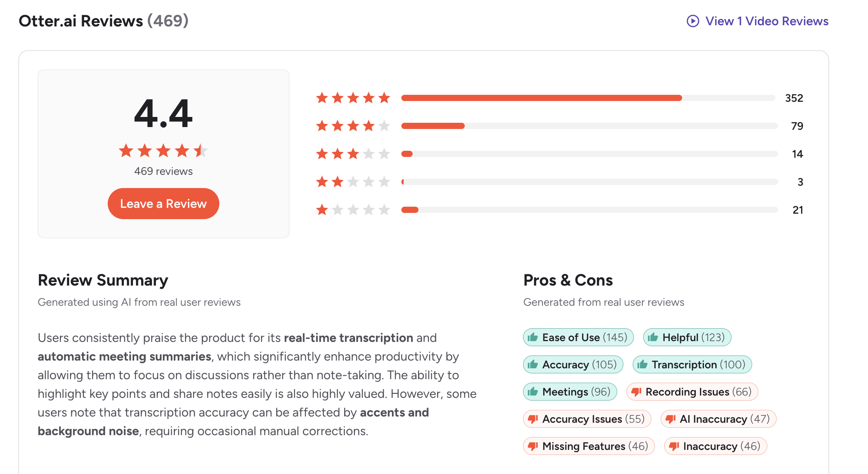Click the thumbs-down icon on AI Inaccuracy
Screen dimensions: 868x474
(x=670, y=419)
